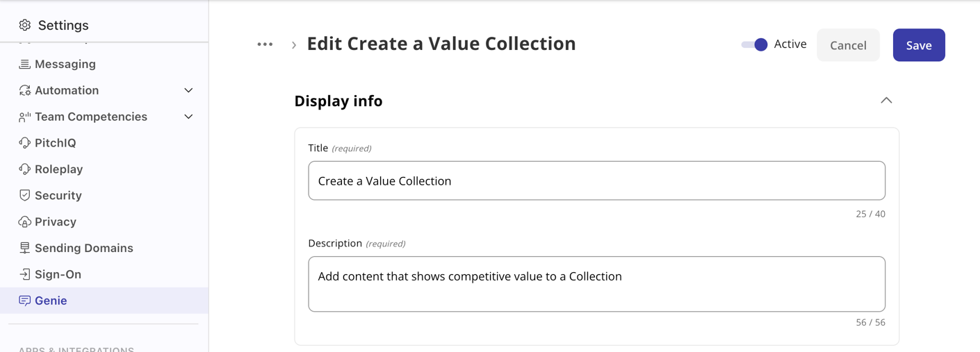Click the Privacy lock icon
The height and width of the screenshot is (352, 980).
coord(25,222)
